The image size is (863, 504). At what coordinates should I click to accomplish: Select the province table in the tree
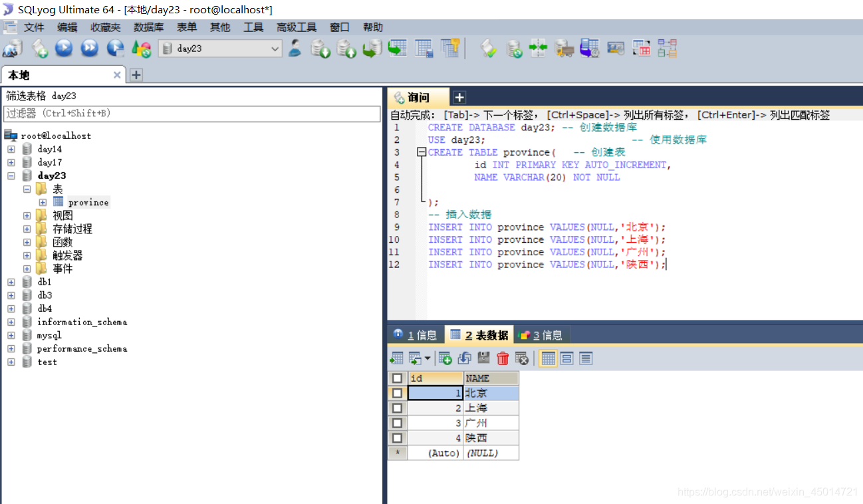pyautogui.click(x=88, y=202)
